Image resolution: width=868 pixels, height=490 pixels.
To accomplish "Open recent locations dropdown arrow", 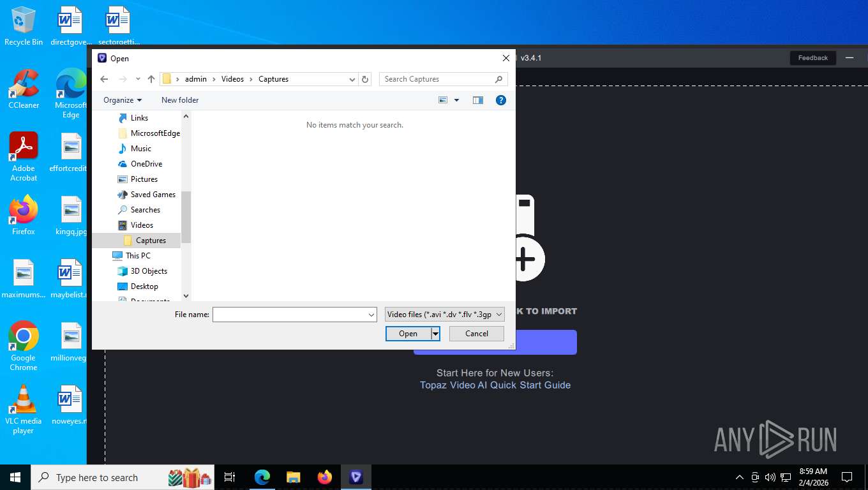I will point(138,79).
